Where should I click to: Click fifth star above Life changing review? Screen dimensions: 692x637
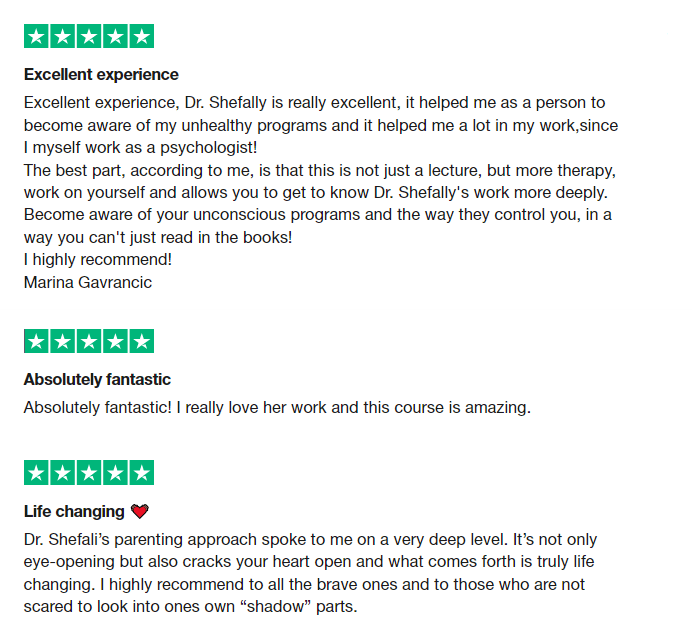tap(141, 473)
